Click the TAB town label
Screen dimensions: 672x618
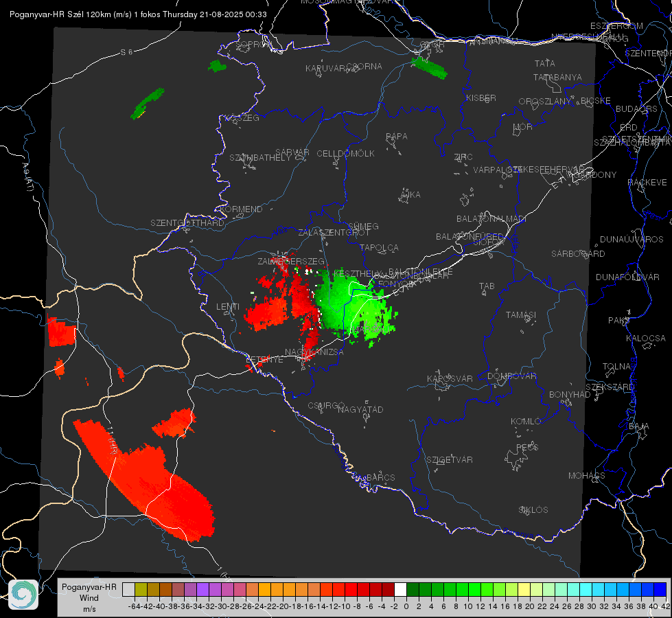coord(487,286)
